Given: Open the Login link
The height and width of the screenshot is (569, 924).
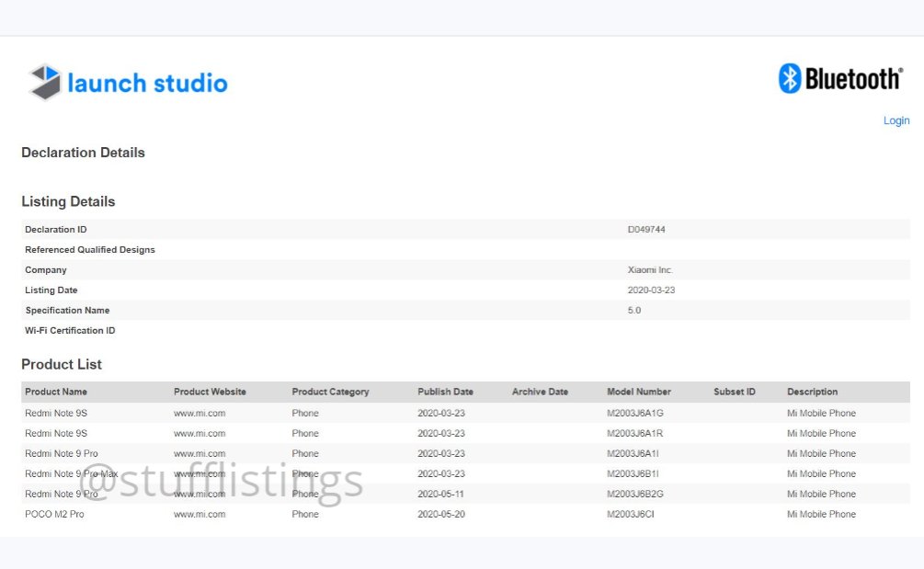Looking at the screenshot, I should (896, 120).
